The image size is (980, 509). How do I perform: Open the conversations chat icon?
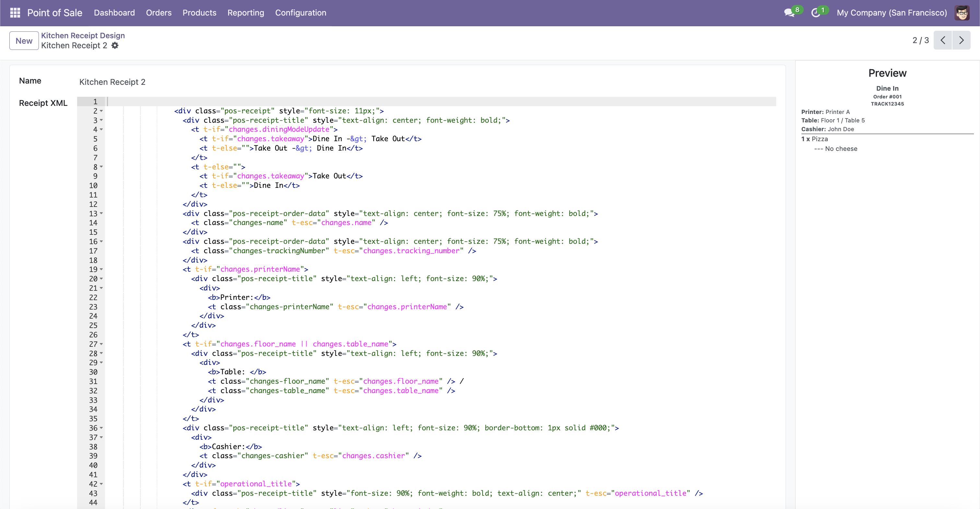[789, 13]
